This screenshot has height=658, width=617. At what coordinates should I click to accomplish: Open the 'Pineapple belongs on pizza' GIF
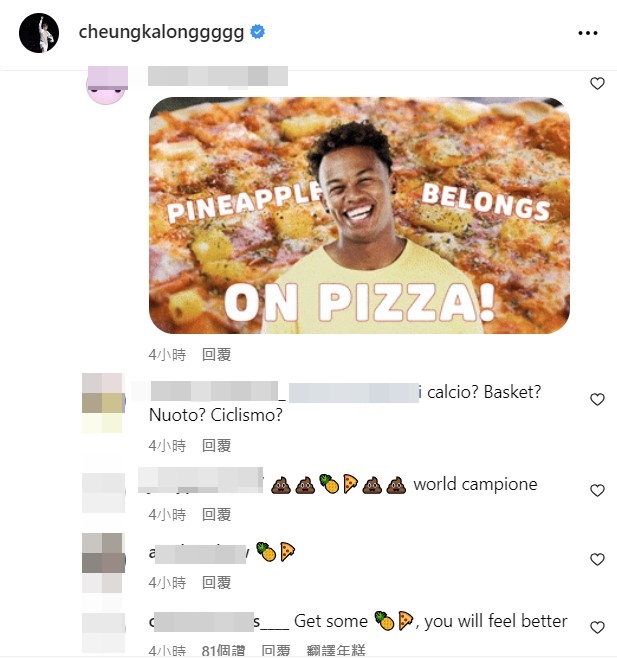click(359, 215)
